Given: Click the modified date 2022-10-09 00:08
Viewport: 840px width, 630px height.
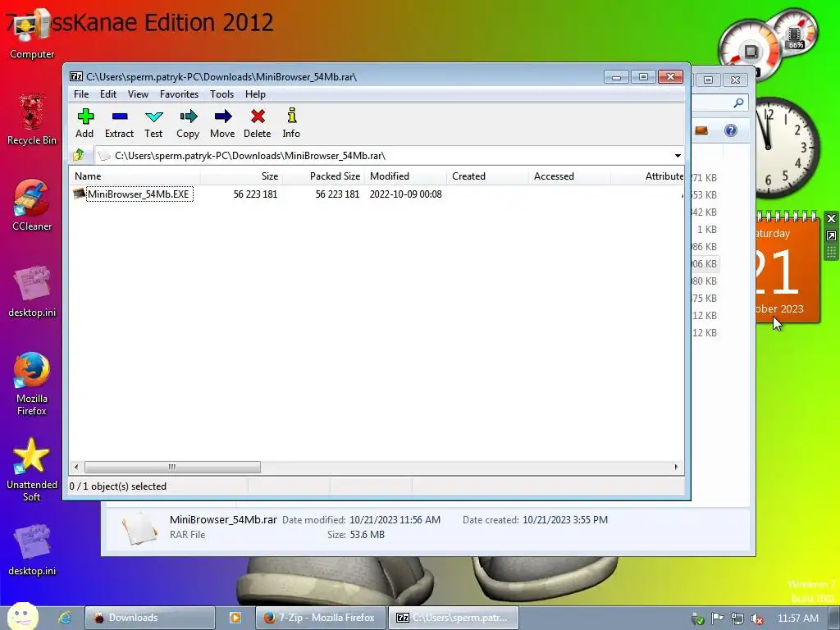Looking at the screenshot, I should 405,194.
